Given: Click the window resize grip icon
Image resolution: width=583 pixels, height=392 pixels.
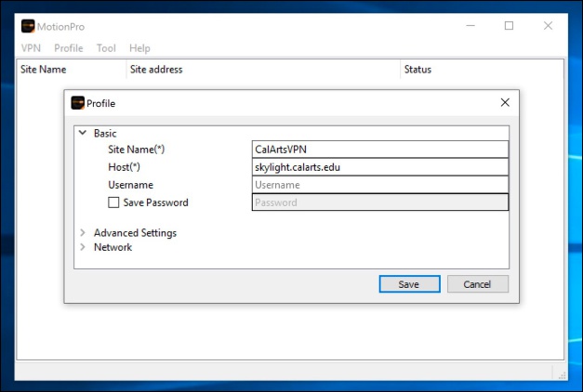Looking at the screenshot, I should [563, 375].
